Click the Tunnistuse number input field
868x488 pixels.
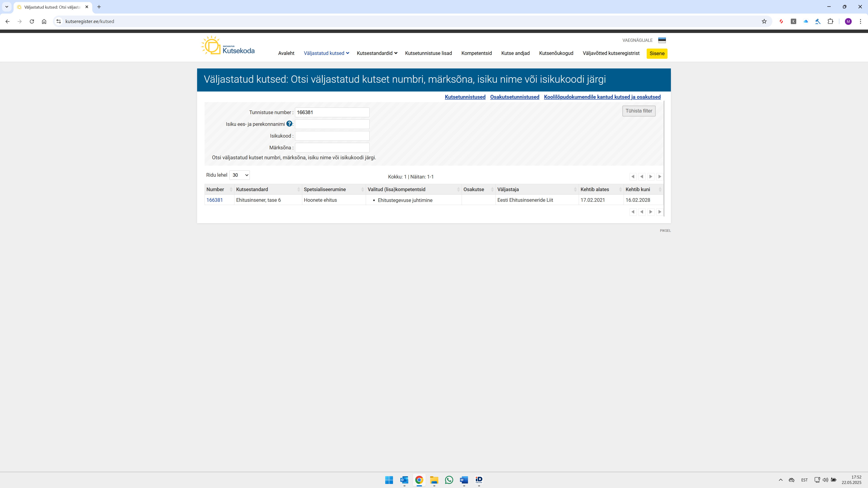tap(332, 113)
